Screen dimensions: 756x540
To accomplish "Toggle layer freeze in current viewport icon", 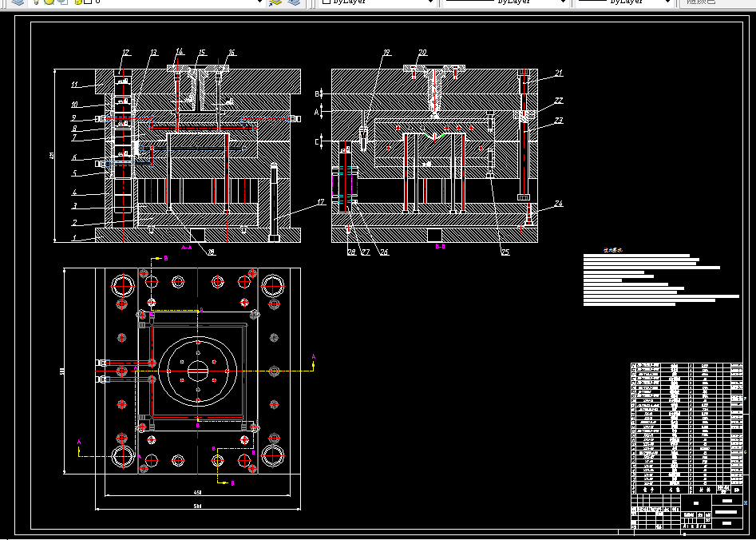I will coord(64,2).
